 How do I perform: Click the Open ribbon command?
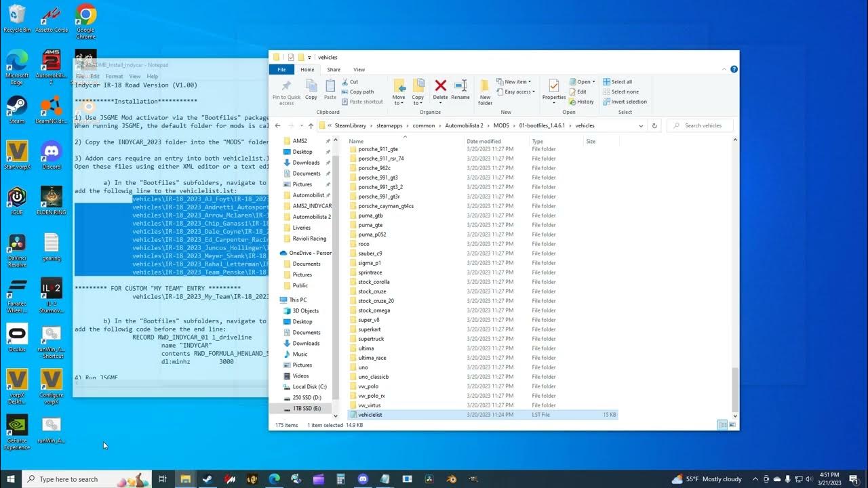(x=581, y=82)
